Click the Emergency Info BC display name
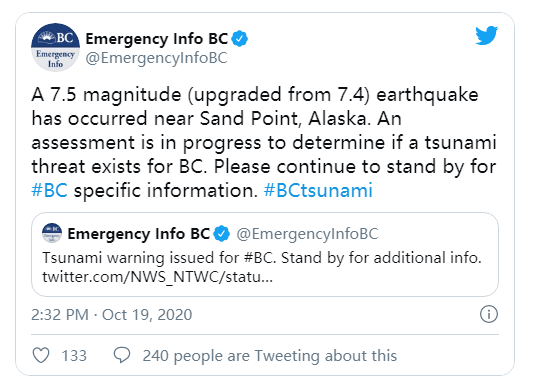 pos(157,39)
